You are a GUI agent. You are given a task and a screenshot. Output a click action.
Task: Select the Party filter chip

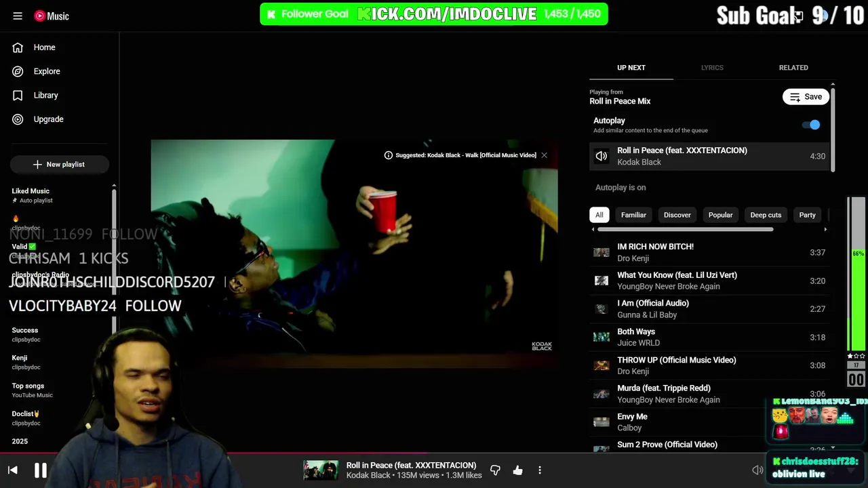807,215
